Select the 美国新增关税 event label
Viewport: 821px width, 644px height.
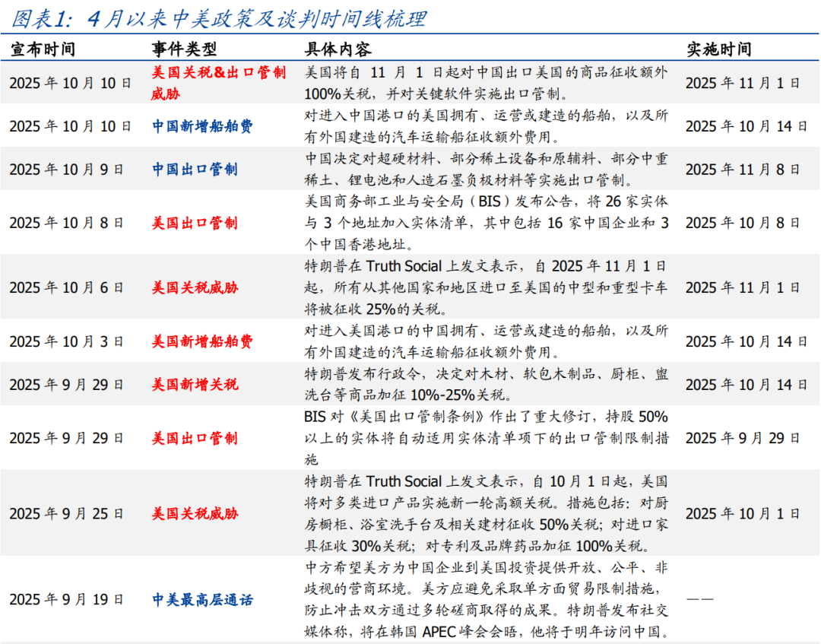tap(195, 385)
